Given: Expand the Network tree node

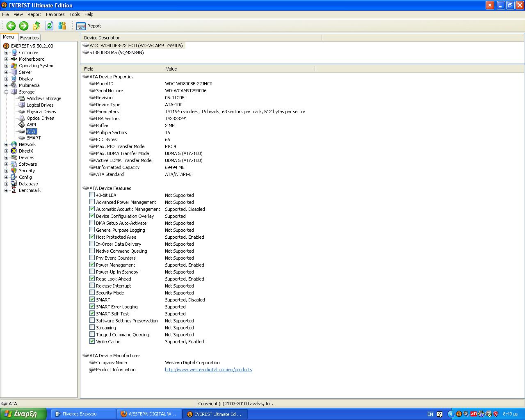Looking at the screenshot, I should point(6,144).
